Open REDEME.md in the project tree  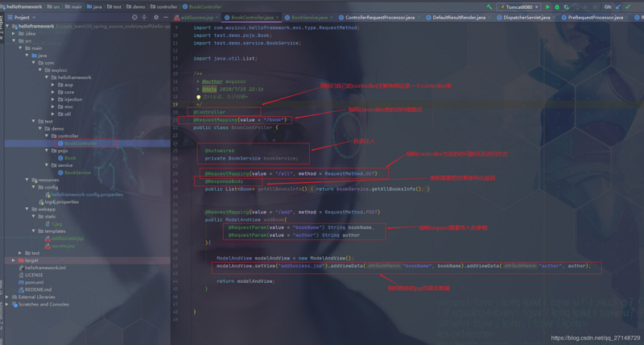pos(35,289)
